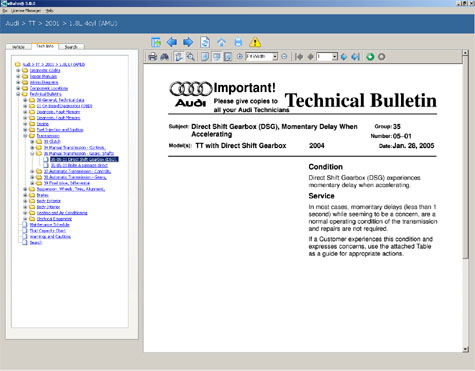Jump to the last page of bulletin
Screen dimensions: 475x371
[356, 57]
